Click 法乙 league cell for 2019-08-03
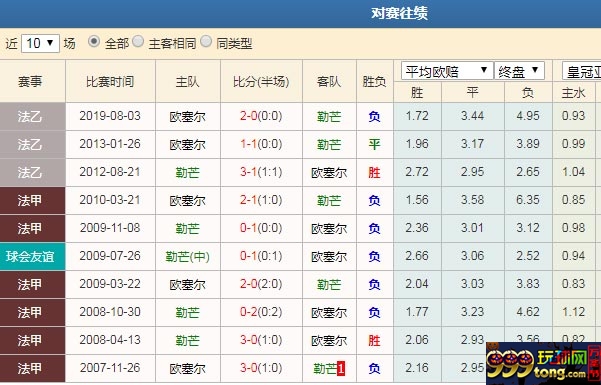 point(33,116)
